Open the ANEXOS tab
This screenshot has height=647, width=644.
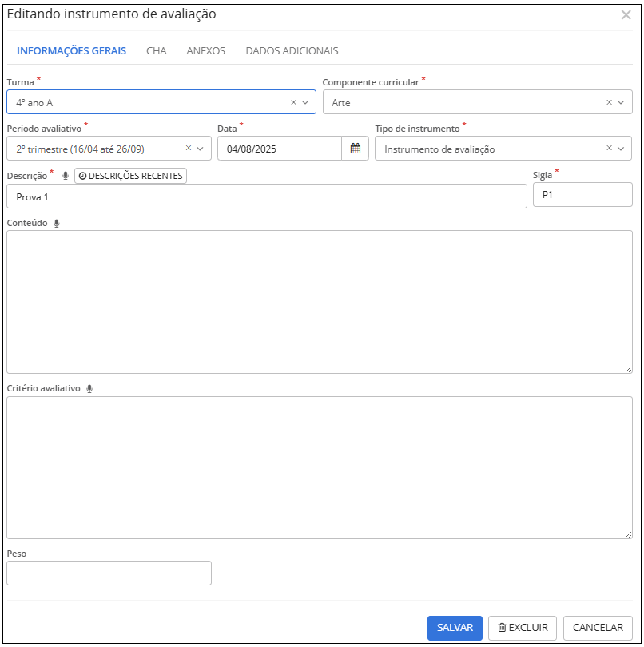(x=205, y=50)
